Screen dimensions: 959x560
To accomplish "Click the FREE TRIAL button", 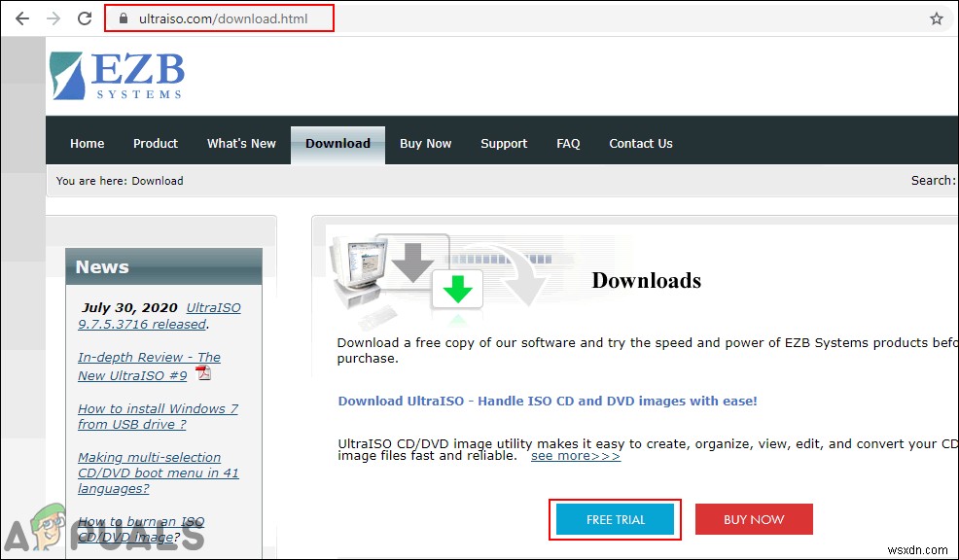I will click(x=616, y=519).
